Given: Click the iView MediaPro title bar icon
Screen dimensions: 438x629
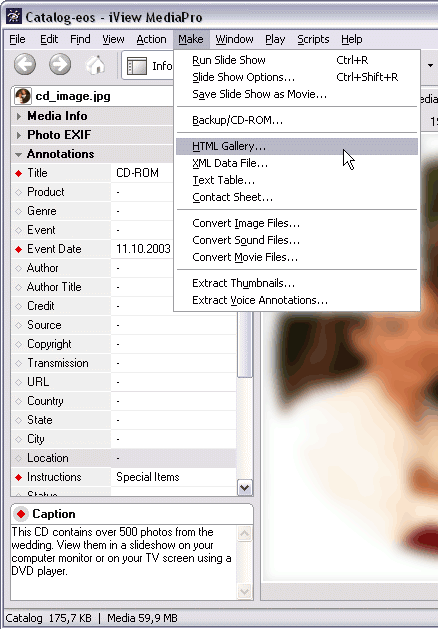Looking at the screenshot, I should 14,16.
